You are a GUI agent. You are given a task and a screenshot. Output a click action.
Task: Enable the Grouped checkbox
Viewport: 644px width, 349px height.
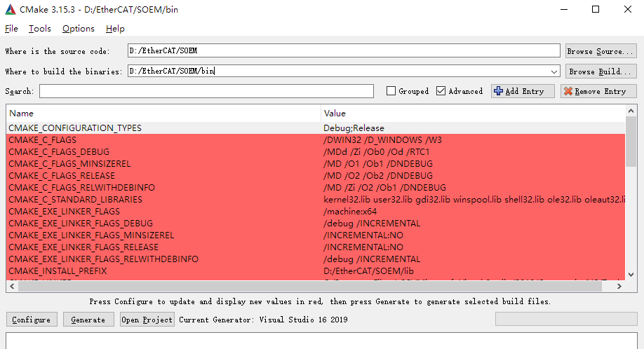click(x=391, y=91)
